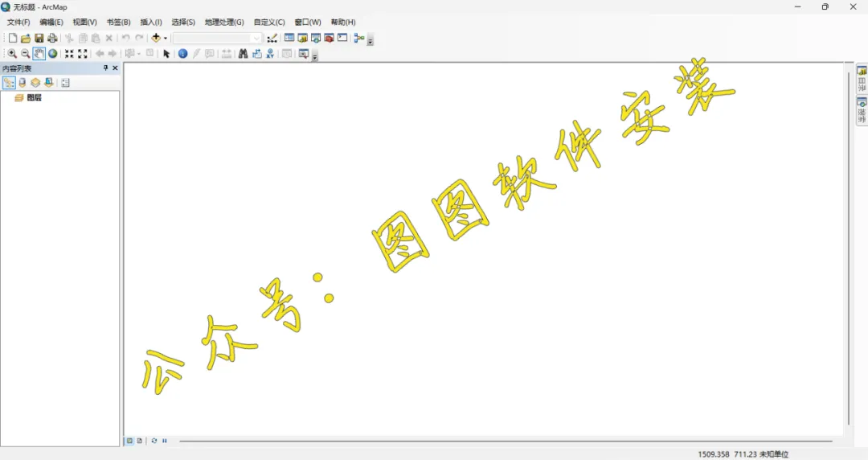Click the Cut scissors icon
The width and height of the screenshot is (868, 460).
tap(69, 39)
